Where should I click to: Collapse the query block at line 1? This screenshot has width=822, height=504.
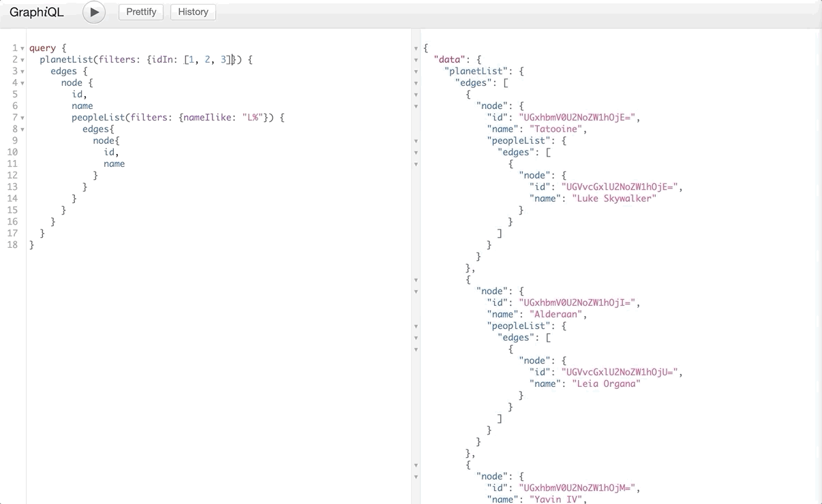(x=22, y=48)
